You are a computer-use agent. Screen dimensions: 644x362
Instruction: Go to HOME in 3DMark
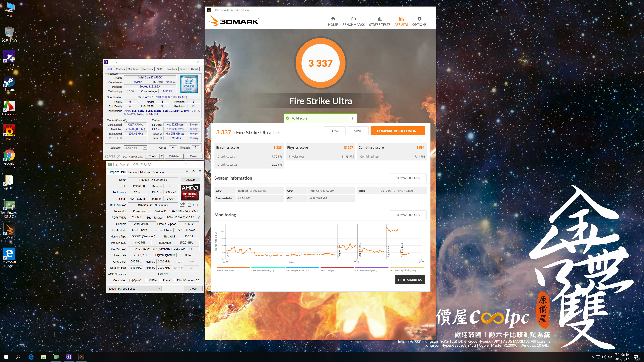pos(333,21)
